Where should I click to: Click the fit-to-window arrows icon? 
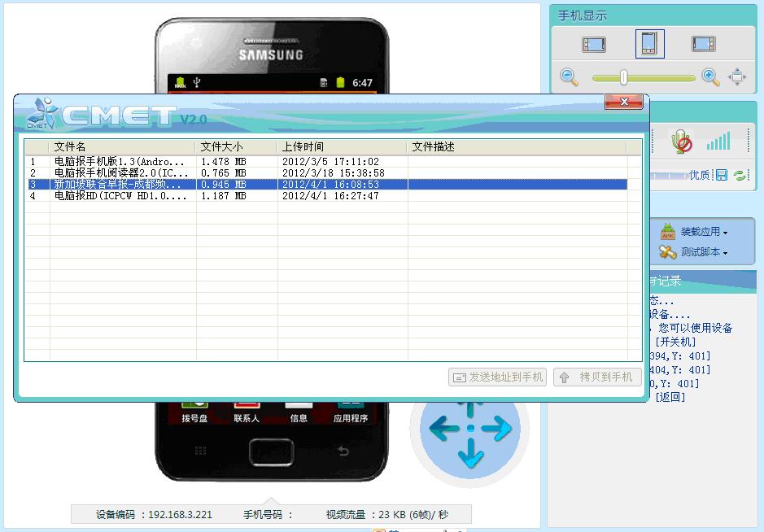(x=737, y=77)
